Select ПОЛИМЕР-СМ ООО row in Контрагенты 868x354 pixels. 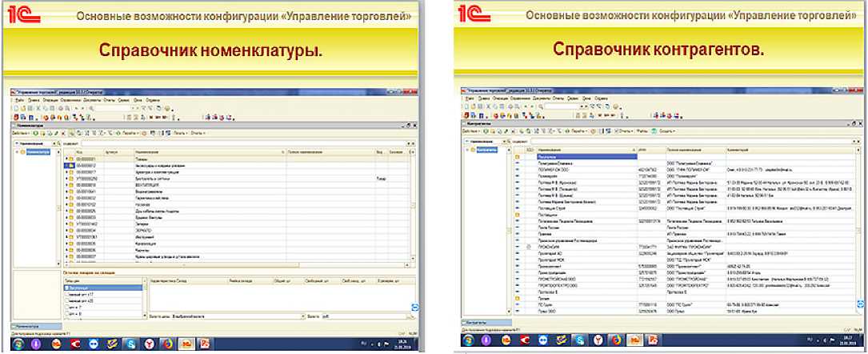[x=684, y=170]
